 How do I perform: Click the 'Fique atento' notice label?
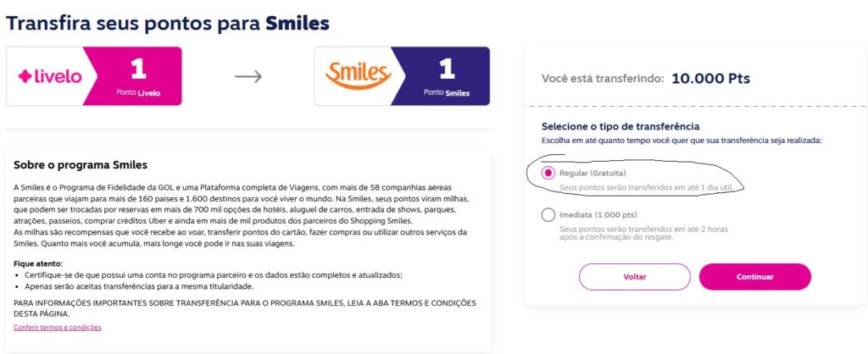coord(38,263)
